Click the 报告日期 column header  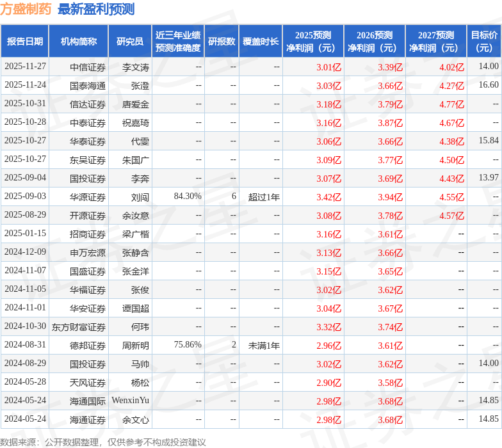24,41
